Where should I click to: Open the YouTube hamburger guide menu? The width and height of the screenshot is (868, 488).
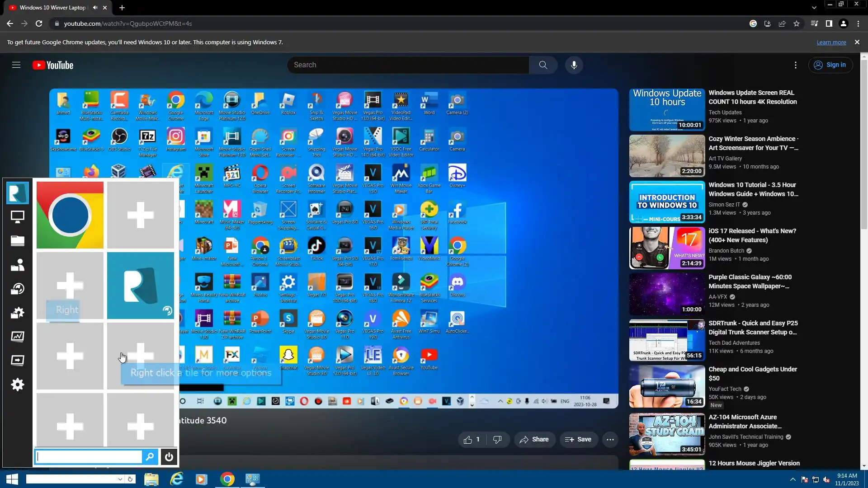click(16, 65)
